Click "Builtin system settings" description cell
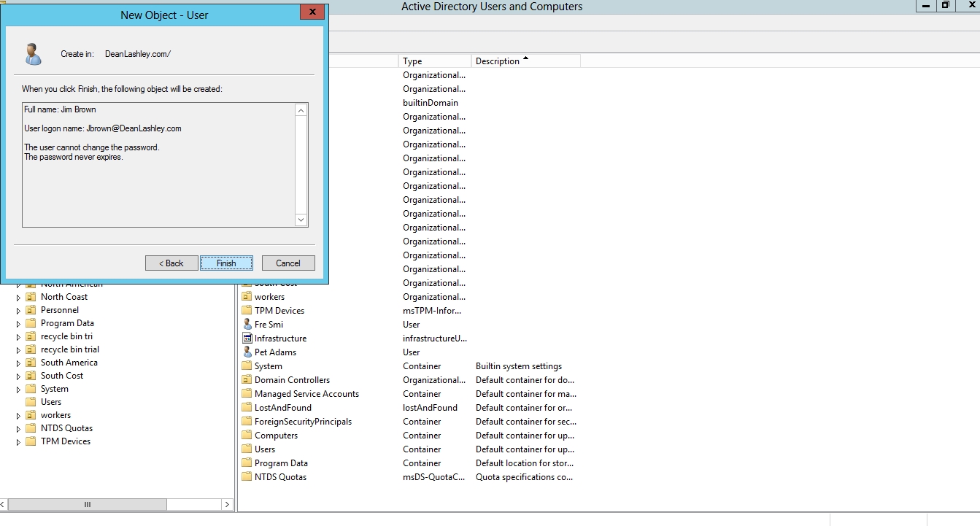The height and width of the screenshot is (526, 980). click(519, 366)
